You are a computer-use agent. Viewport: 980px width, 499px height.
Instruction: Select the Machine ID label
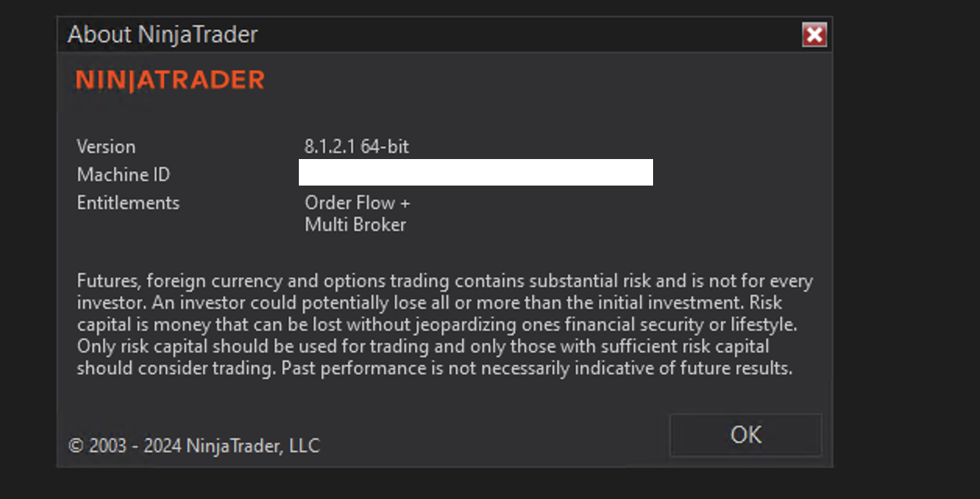123,175
